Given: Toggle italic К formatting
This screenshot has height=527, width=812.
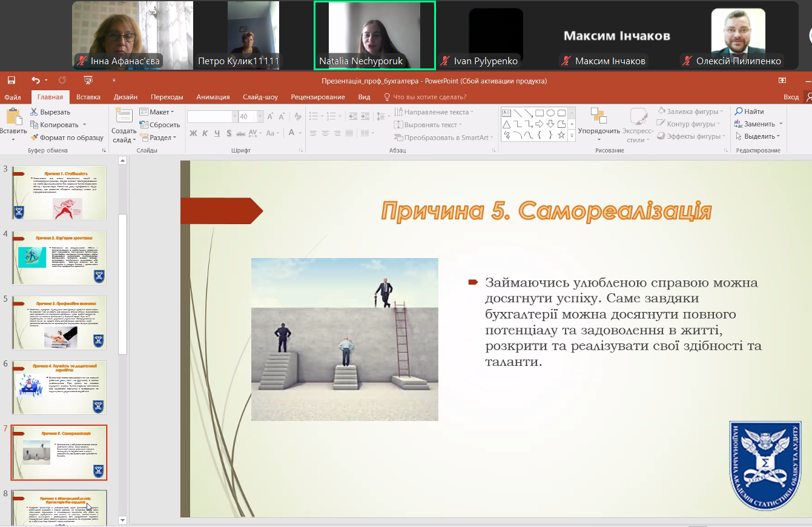Looking at the screenshot, I should [x=205, y=133].
